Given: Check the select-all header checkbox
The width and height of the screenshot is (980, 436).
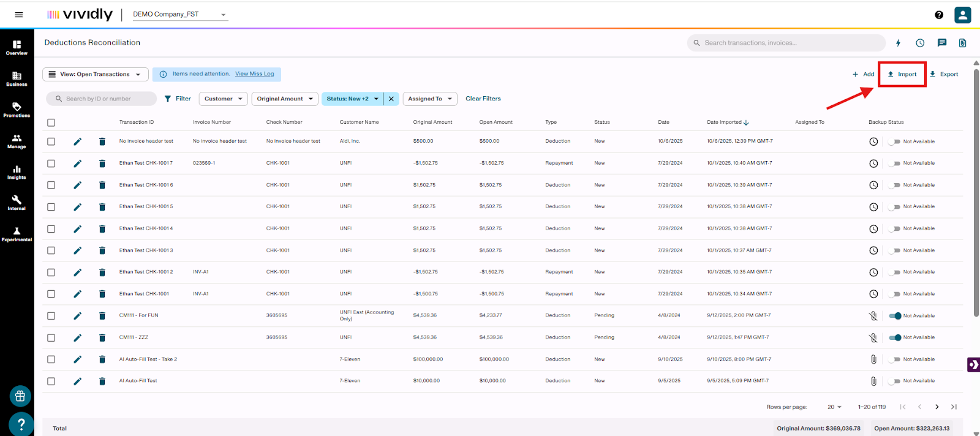Looking at the screenshot, I should pyautogui.click(x=51, y=122).
